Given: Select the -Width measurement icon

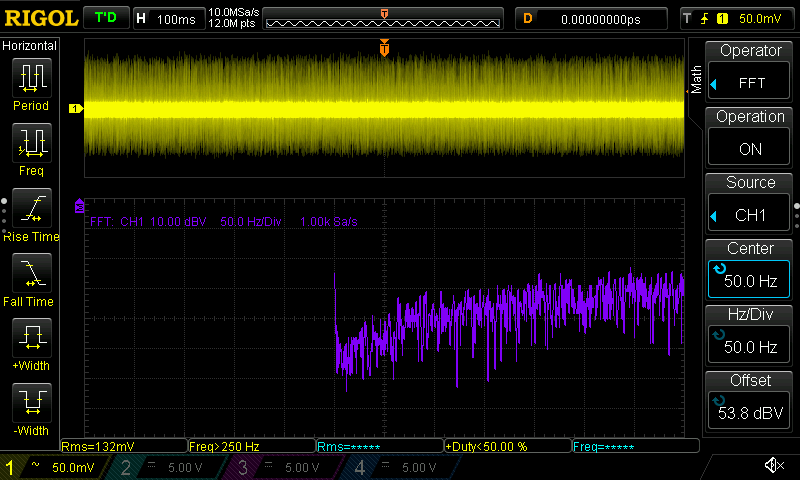Looking at the screenshot, I should pos(31,403).
